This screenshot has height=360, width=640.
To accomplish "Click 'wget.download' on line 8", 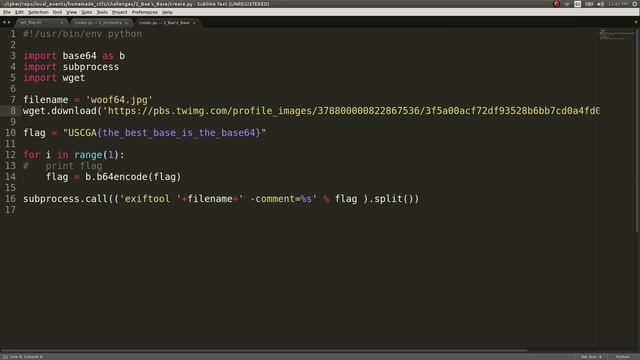I will (x=60, y=111).
